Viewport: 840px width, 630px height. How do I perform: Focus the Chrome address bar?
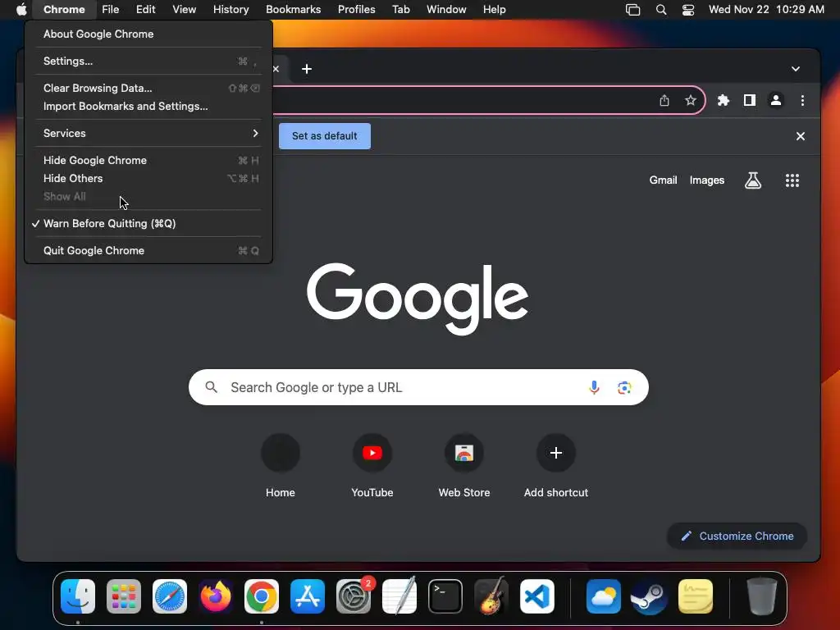[x=463, y=100]
